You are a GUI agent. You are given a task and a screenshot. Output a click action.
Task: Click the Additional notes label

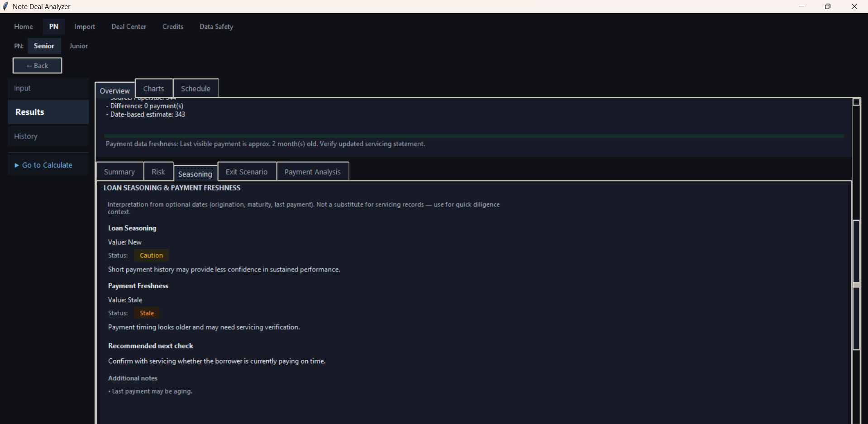point(133,378)
